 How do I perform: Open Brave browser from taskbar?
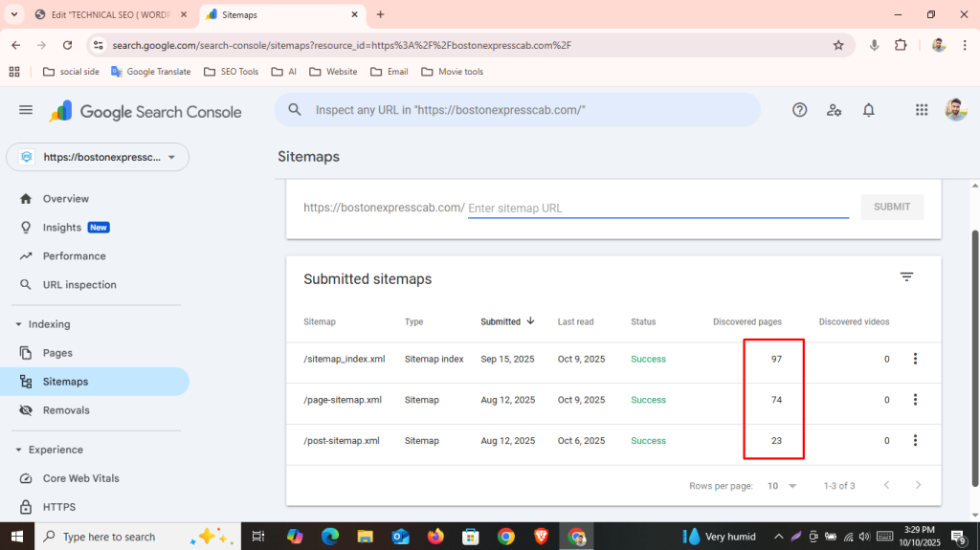pos(541,537)
